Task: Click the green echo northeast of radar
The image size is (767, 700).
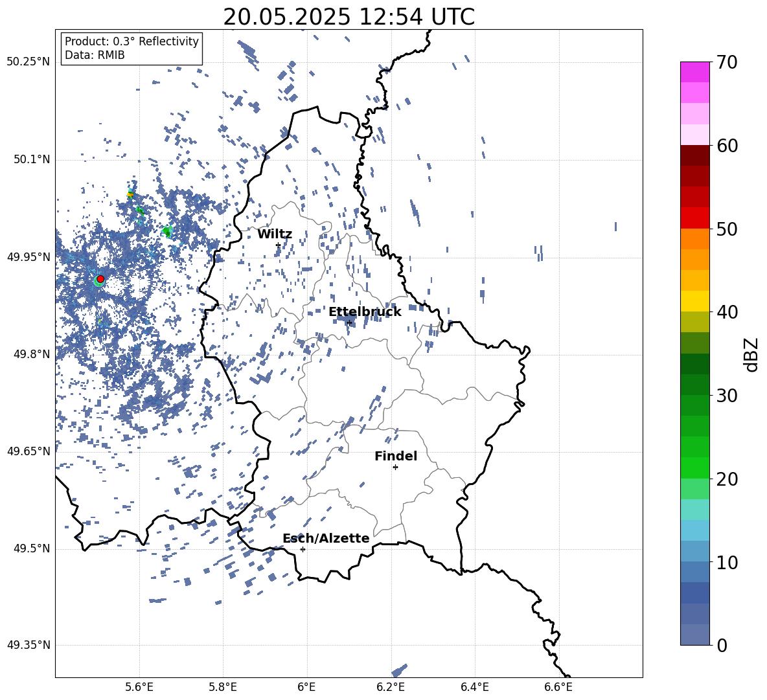Action: point(167,231)
